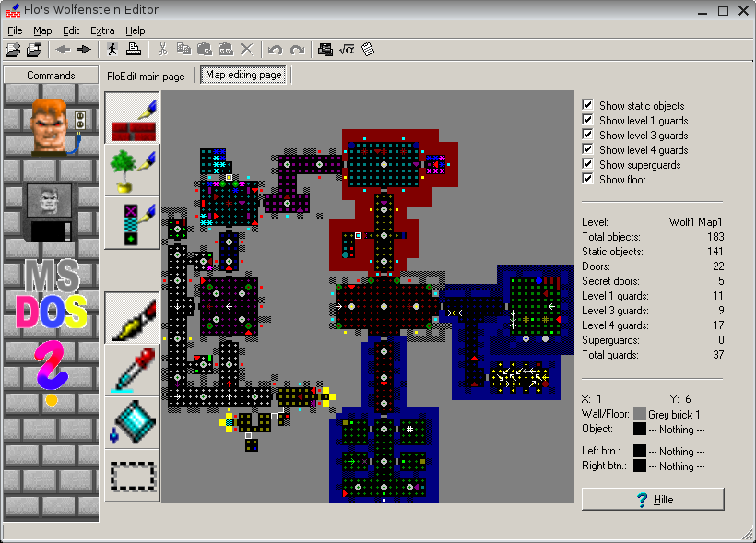This screenshot has height=543, width=756.
Task: Click the Object black swatch
Action: [639, 429]
